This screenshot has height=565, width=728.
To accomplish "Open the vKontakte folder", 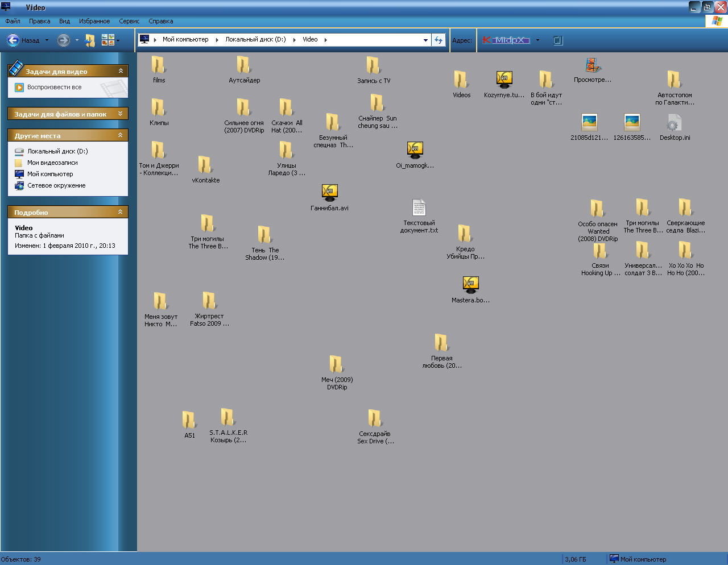I will pyautogui.click(x=205, y=165).
